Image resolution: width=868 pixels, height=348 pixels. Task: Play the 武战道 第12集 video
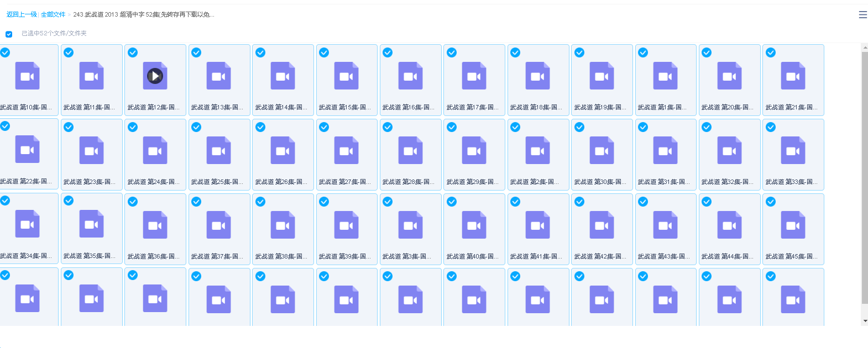pyautogui.click(x=155, y=76)
